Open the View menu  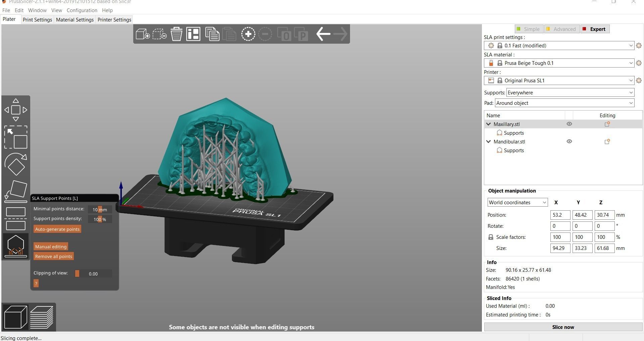pyautogui.click(x=56, y=10)
